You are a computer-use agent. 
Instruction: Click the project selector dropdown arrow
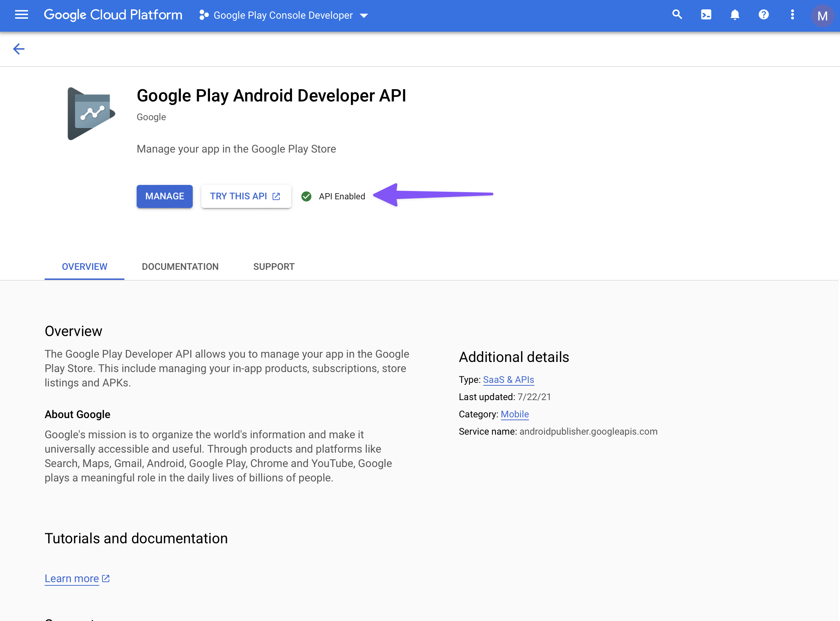(x=364, y=16)
